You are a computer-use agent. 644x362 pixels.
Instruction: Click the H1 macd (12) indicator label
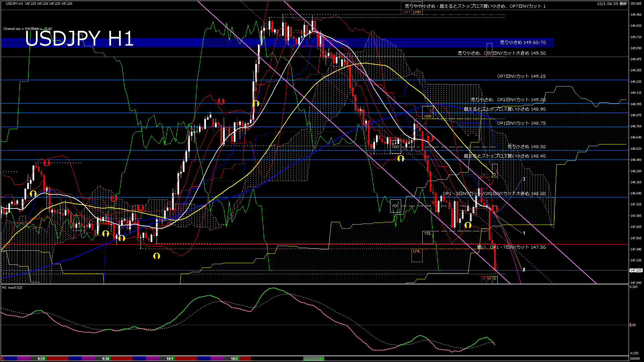12,288
